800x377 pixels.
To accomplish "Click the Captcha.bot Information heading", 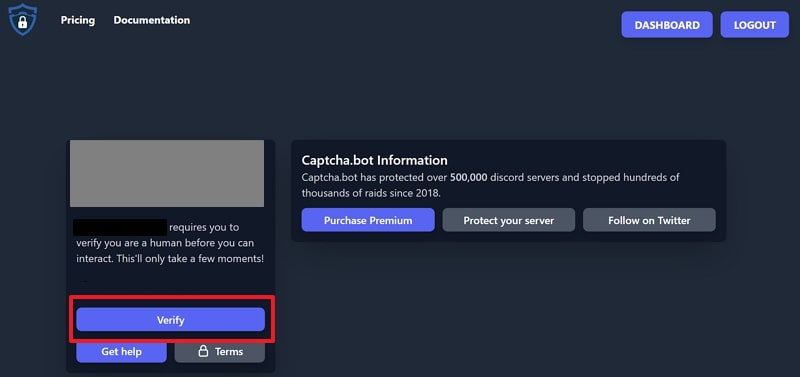I will tap(374, 160).
